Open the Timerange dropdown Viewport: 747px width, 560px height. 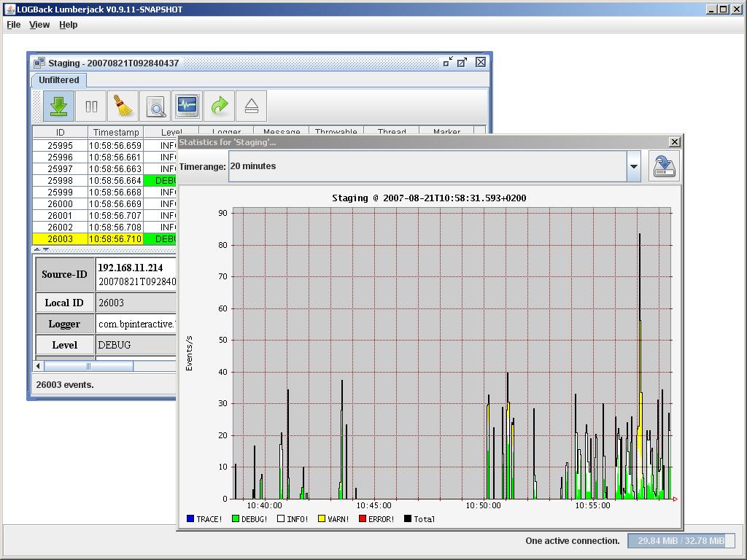(633, 166)
